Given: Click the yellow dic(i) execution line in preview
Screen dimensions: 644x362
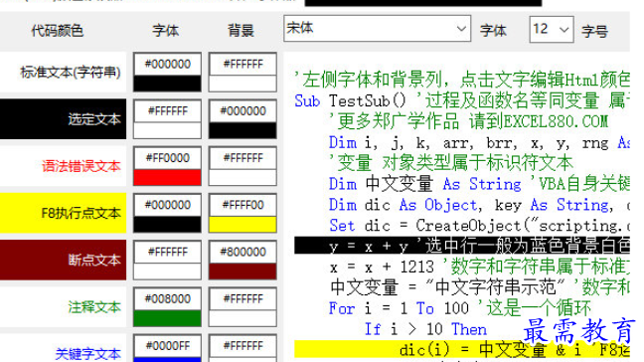Looking at the screenshot, I should 462,350.
